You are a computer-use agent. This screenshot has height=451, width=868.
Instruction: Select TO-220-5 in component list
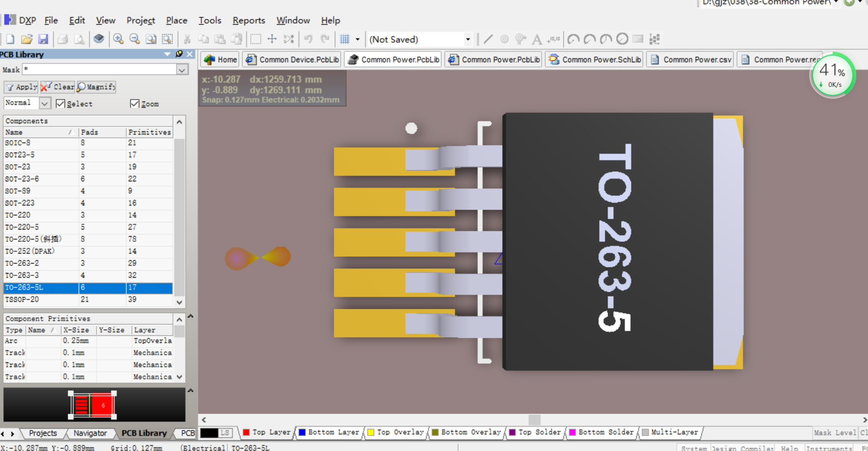coord(88,227)
